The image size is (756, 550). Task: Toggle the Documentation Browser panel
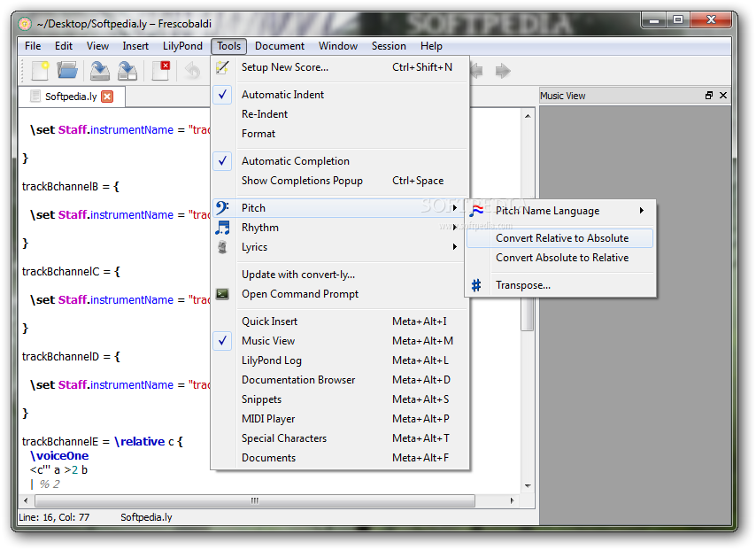coord(341,380)
